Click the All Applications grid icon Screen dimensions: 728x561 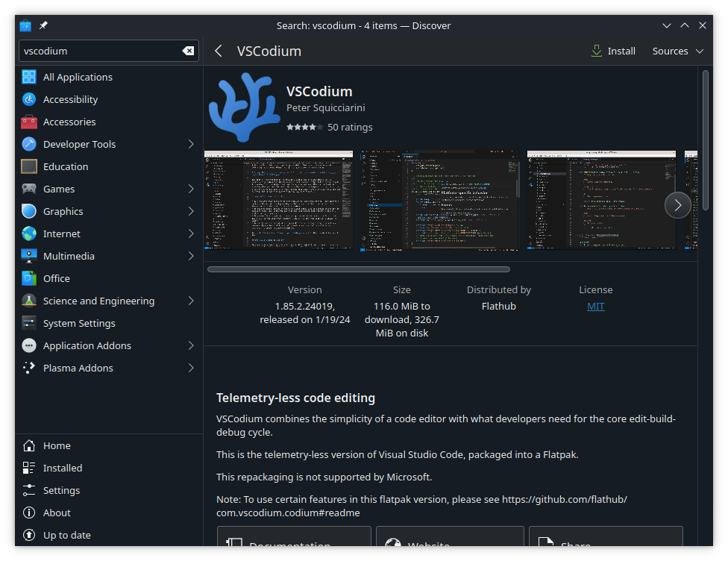[x=29, y=77]
